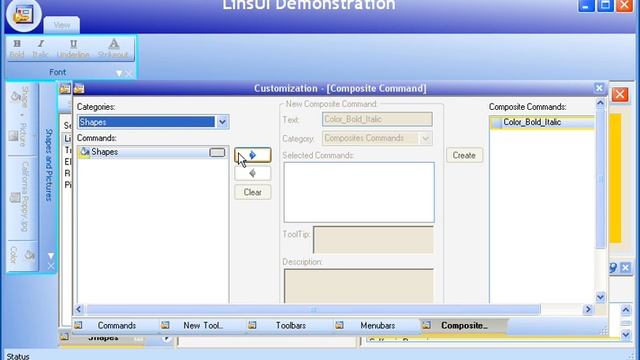Screen dimensions: 640x360
Task: Open the Shapes and Pictures toolbar options arrow
Action: (x=51, y=256)
